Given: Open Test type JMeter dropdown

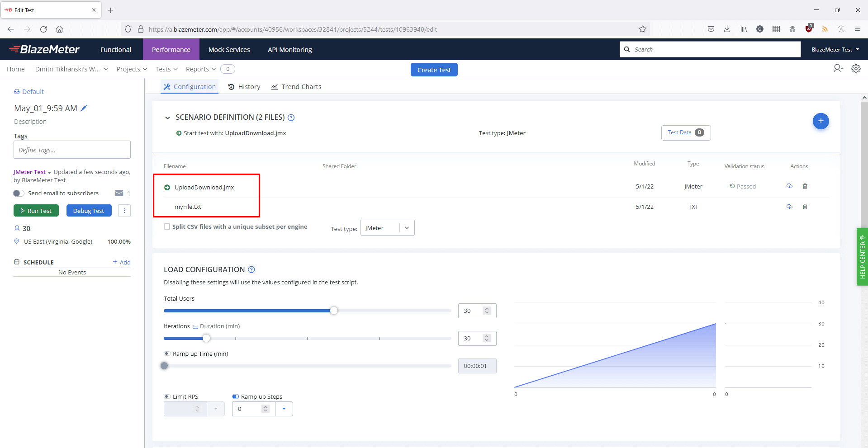Looking at the screenshot, I should click(388, 228).
